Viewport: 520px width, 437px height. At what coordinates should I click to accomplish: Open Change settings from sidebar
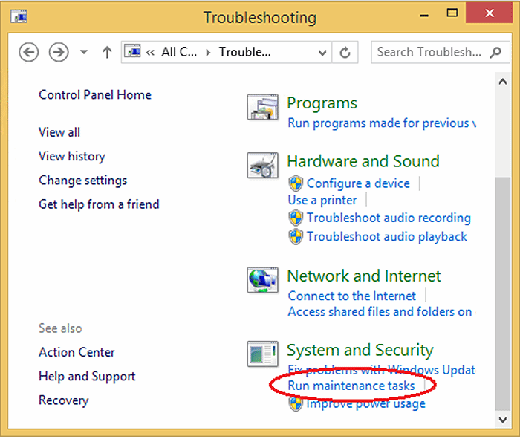(x=83, y=180)
